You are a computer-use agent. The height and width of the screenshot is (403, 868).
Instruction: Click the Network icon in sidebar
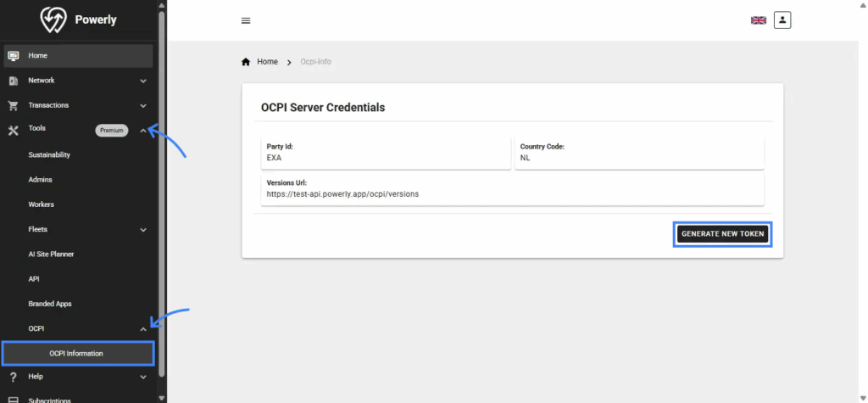pos(13,81)
